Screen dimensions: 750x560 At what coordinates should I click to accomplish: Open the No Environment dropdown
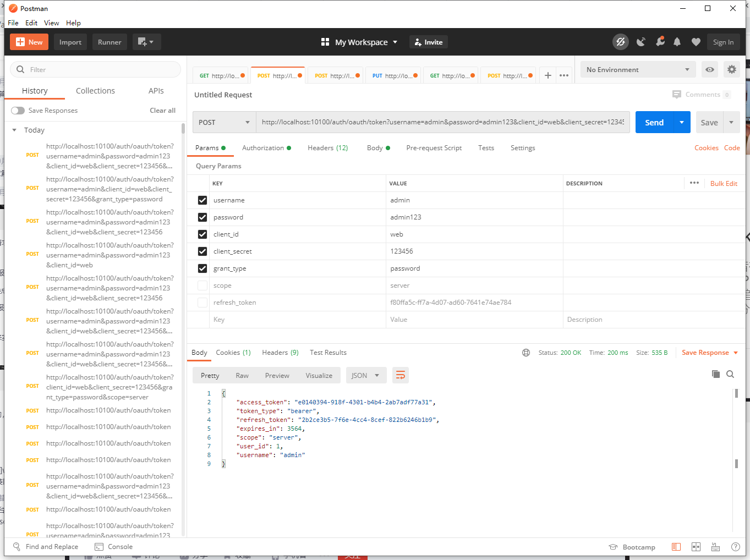click(x=637, y=69)
